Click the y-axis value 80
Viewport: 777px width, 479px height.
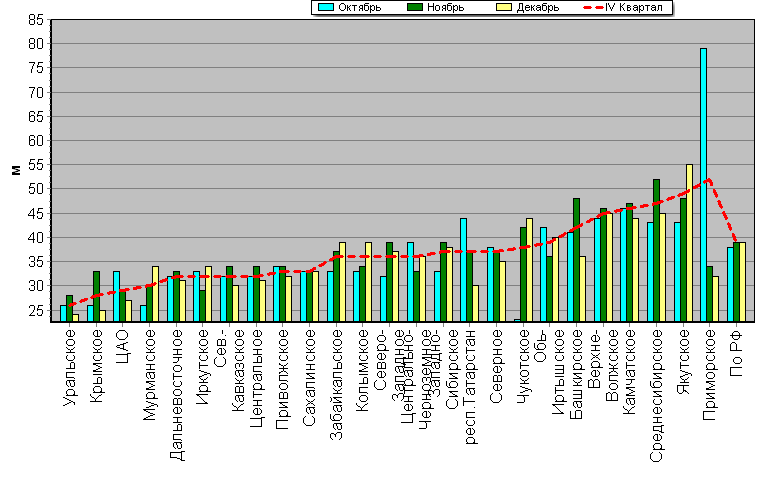coord(37,44)
